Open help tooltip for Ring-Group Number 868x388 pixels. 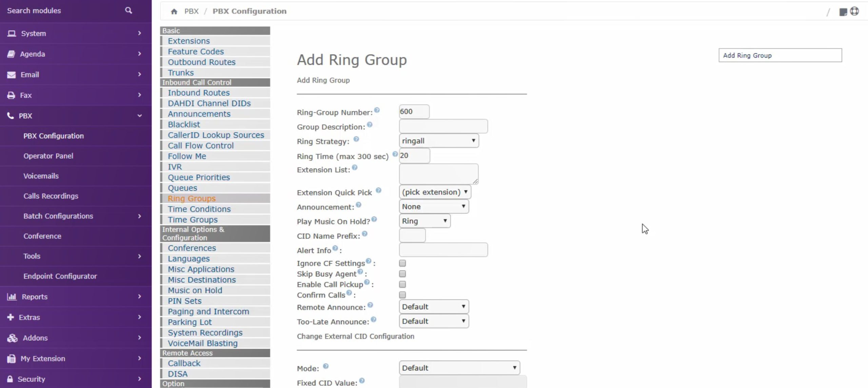(377, 110)
